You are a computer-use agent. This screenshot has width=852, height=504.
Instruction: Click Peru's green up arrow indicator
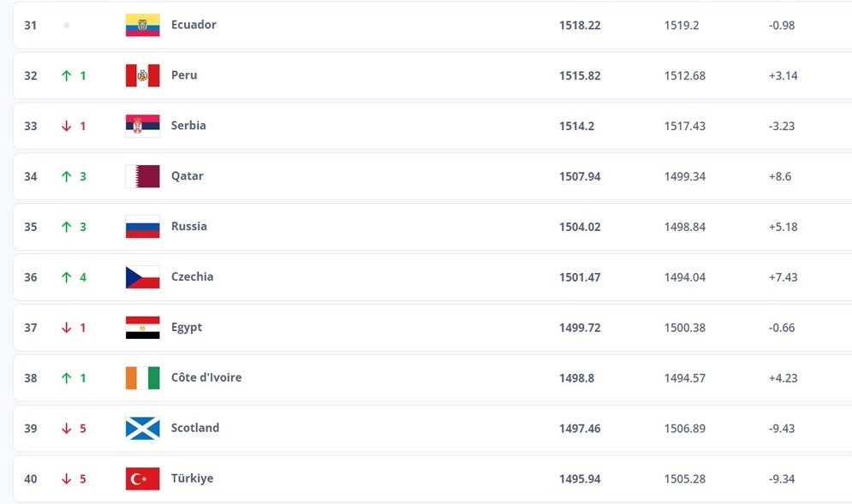pyautogui.click(x=66, y=75)
